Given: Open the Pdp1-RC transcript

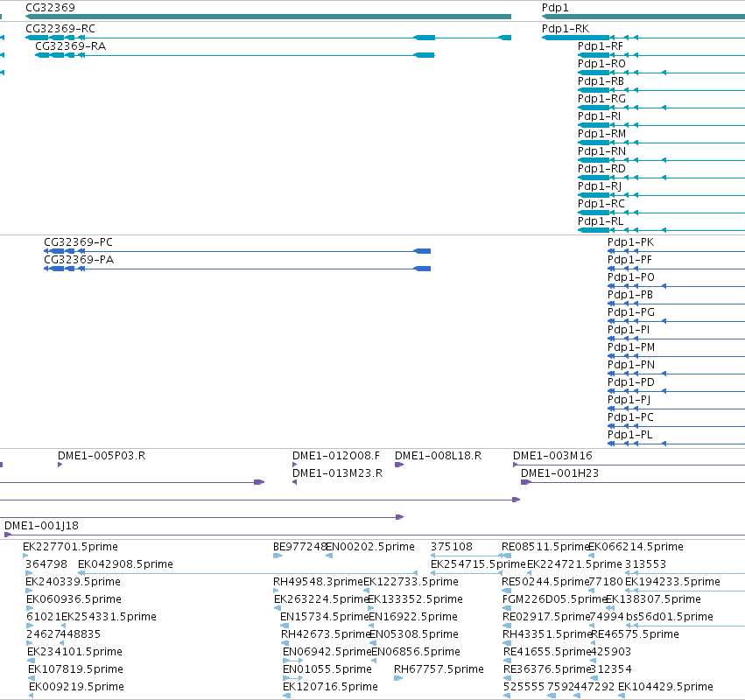Looking at the screenshot, I should (601, 204).
